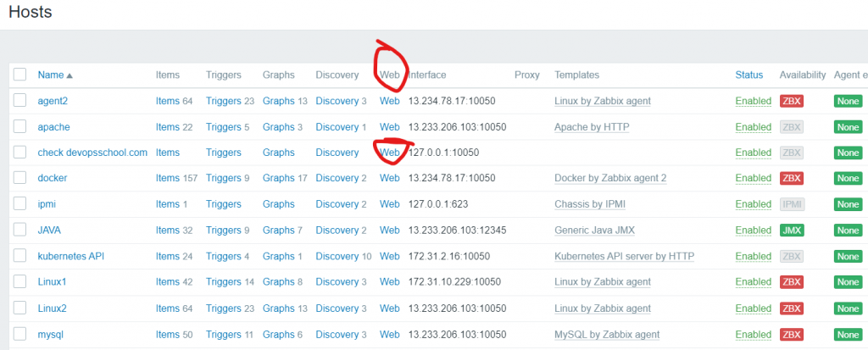Click the red ZBX badge for Linux1 host
Viewport: 868px width, 350px height.
(x=792, y=282)
